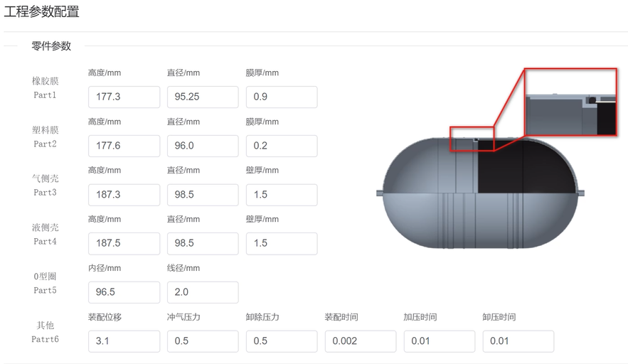Viewport: 628px width, 364px height.
Task: Click the enlarged seal detail inset image
Action: (x=570, y=102)
